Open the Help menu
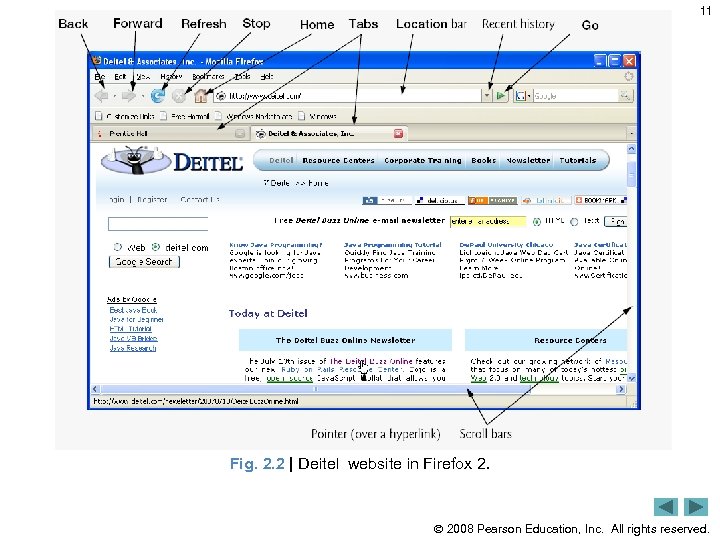Screen dimensions: 720x540 pos(267,77)
